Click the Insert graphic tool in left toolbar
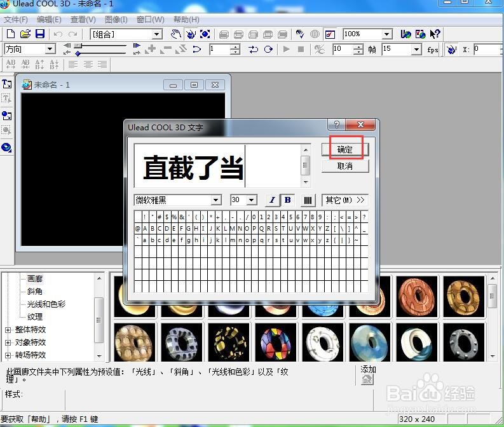The width and height of the screenshot is (504, 427). pyautogui.click(x=6, y=116)
